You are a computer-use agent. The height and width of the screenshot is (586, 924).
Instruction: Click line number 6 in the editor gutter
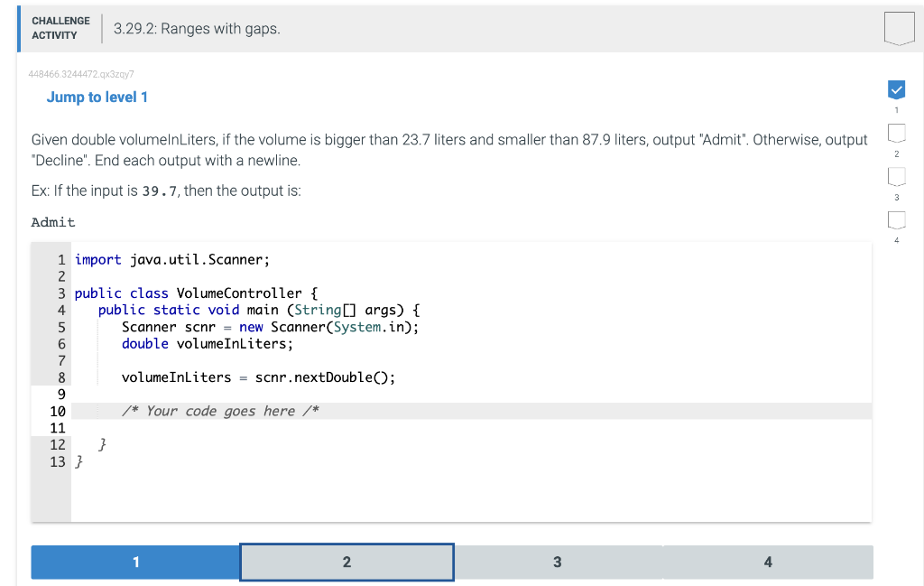click(x=60, y=344)
